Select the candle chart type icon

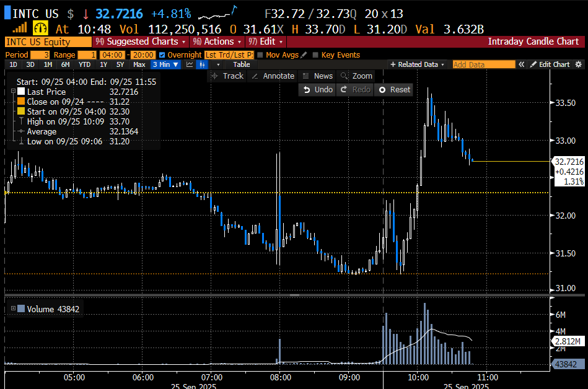click(x=202, y=64)
